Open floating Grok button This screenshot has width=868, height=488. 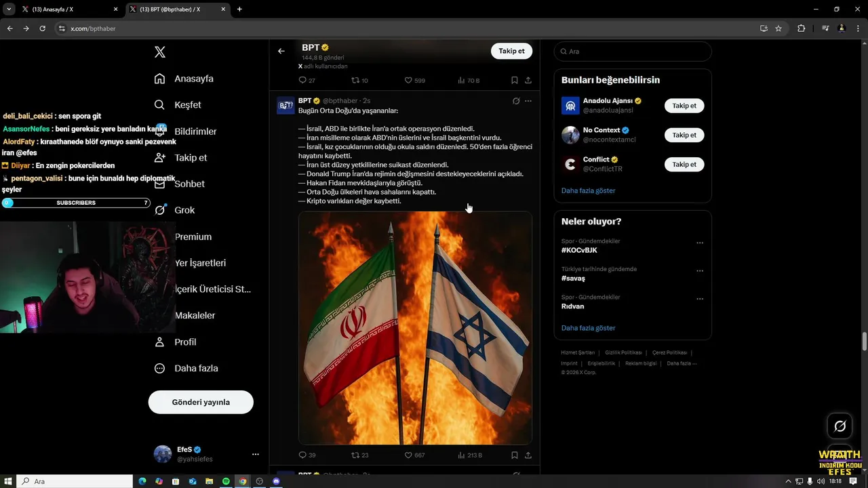point(840,426)
